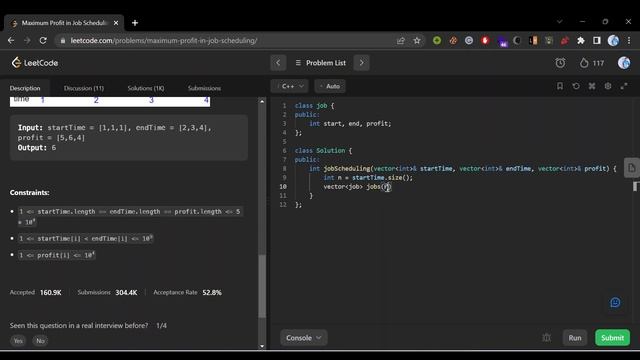Viewport: 640px width, 360px height.
Task: Click 'int n = startTime.size();' line
Action: (368, 178)
